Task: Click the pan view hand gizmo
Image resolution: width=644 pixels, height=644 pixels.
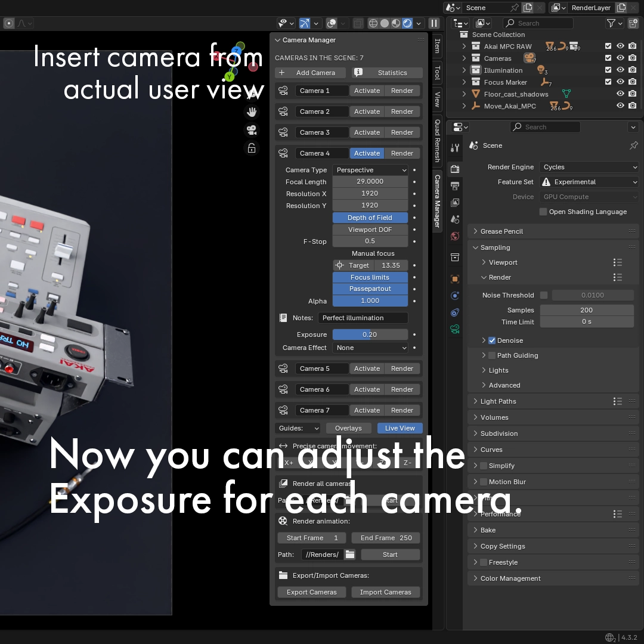Action: click(x=252, y=112)
